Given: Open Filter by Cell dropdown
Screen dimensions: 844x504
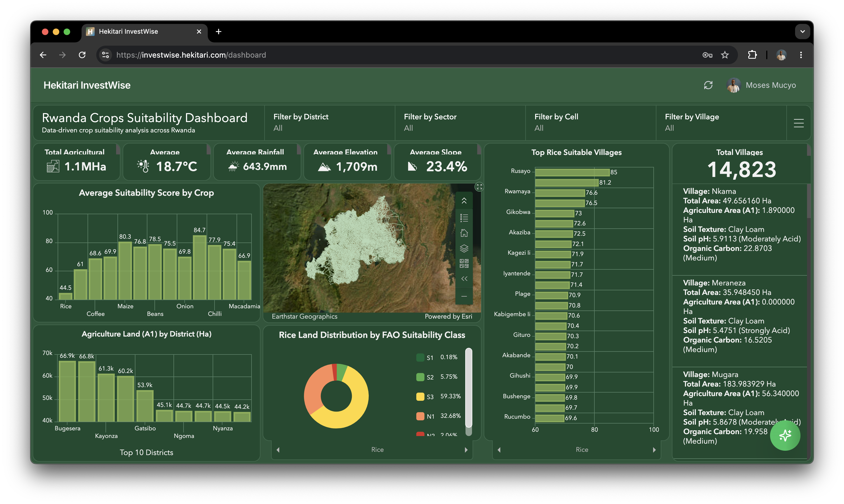Looking at the screenshot, I should tap(590, 123).
